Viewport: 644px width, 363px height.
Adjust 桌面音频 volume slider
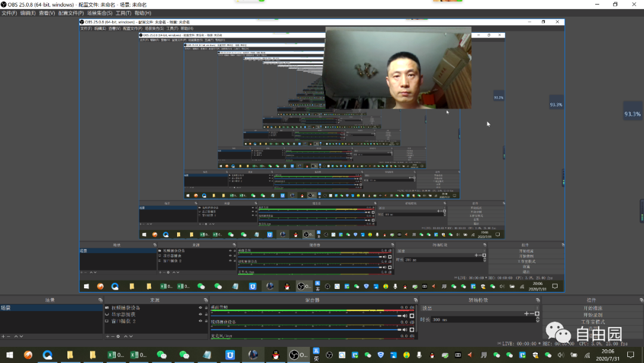click(306, 316)
